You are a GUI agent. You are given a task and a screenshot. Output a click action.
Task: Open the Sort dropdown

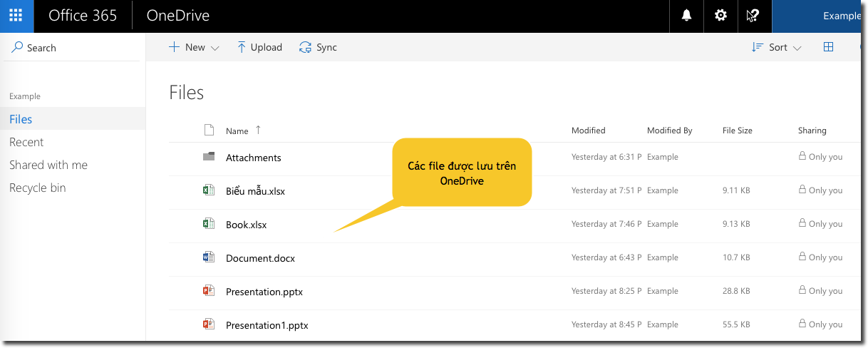pyautogui.click(x=777, y=47)
